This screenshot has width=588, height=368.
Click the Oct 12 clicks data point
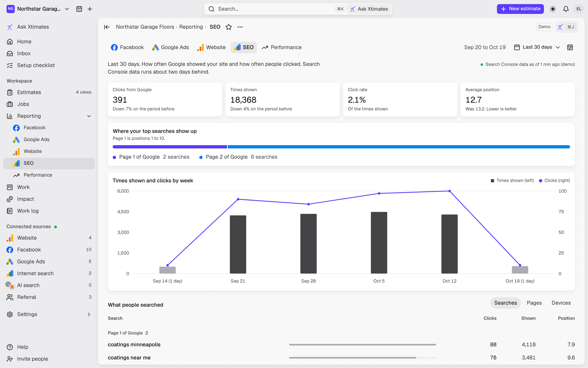pyautogui.click(x=450, y=191)
